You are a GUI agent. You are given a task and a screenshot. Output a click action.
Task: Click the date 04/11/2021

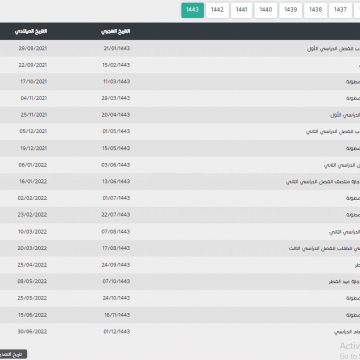[34, 98]
